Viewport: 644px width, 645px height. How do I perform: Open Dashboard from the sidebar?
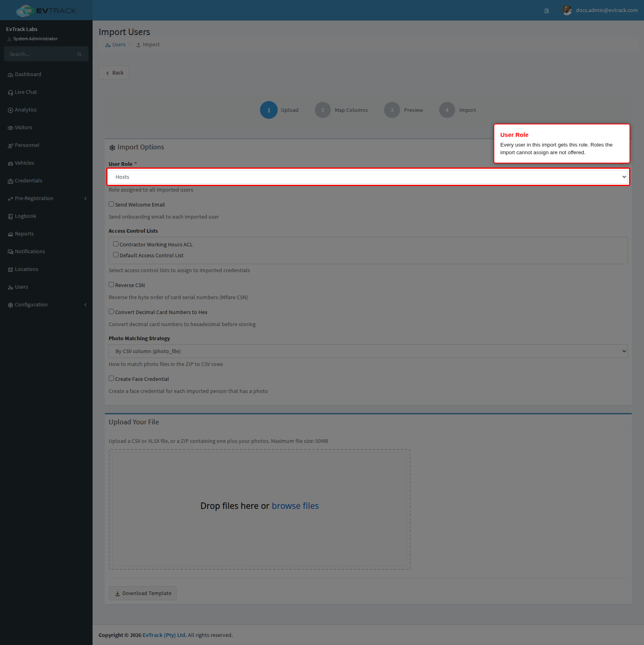(46, 74)
